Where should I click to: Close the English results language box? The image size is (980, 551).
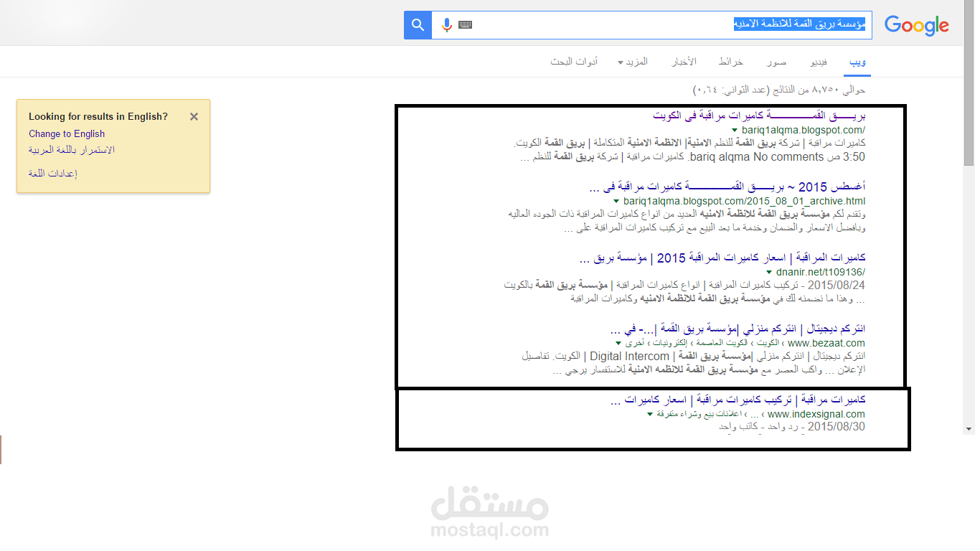pyautogui.click(x=194, y=116)
